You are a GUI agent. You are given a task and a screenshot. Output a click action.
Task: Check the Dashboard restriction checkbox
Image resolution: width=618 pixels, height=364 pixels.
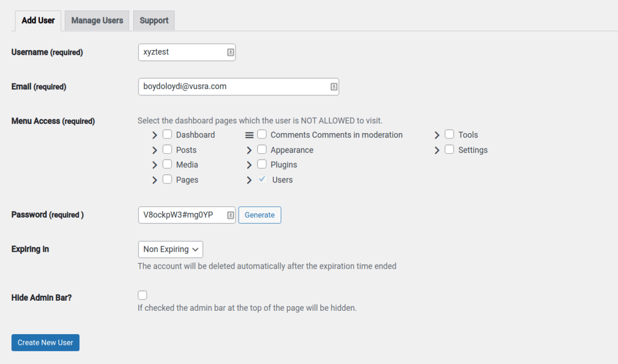(167, 135)
